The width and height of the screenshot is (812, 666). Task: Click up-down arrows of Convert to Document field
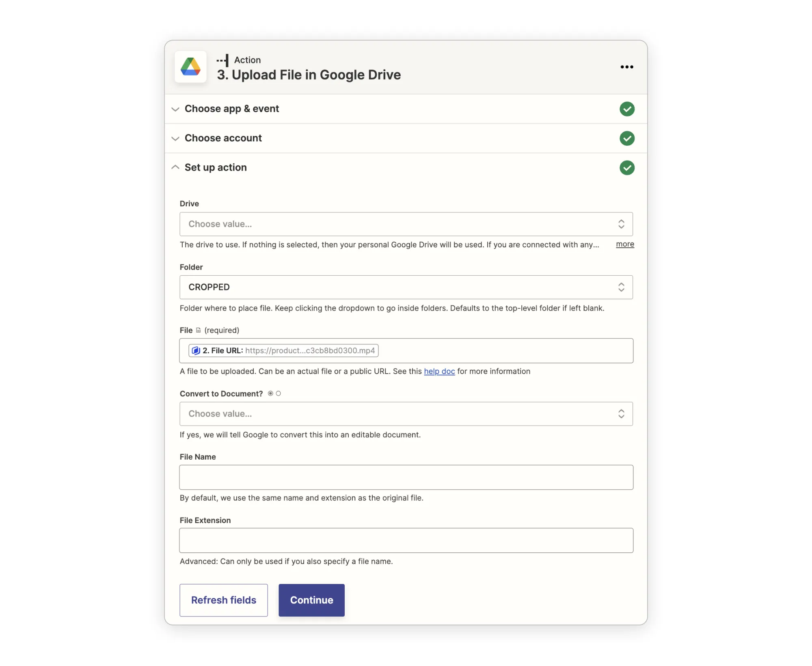tap(621, 414)
